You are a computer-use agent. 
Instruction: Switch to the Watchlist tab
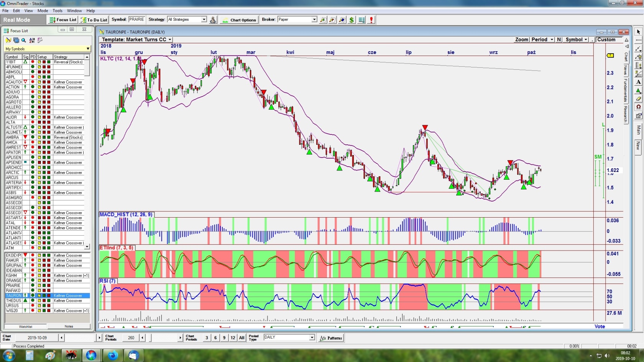click(x=26, y=326)
